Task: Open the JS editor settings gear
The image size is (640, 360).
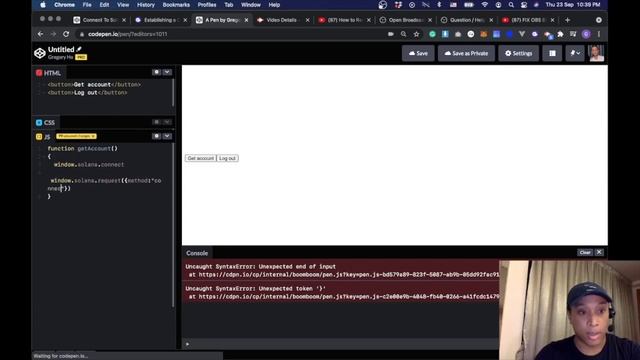Action: pos(156,136)
